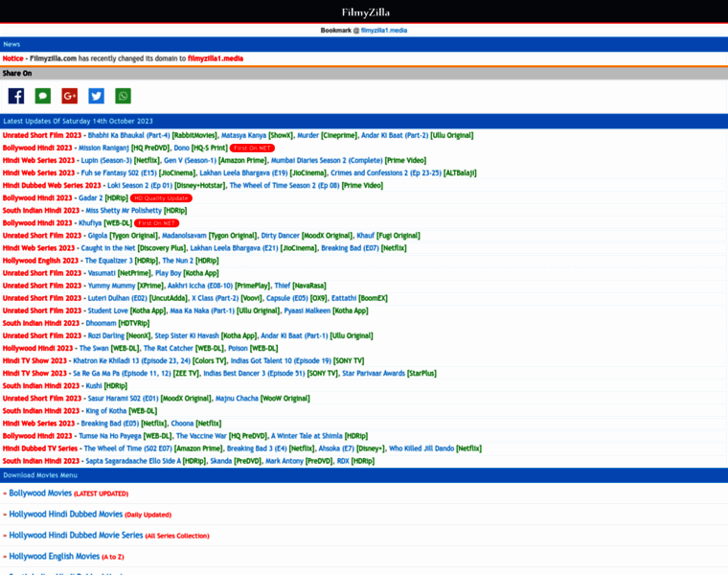Viewport: 728px width, 575px height.
Task: Open Rozi Darling link
Action: pos(106,335)
